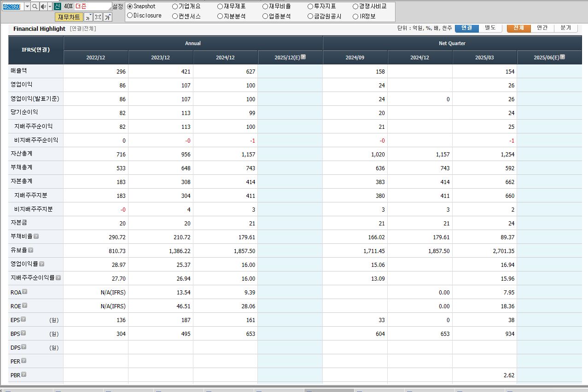Click the 2025/03 column header
The image size is (588, 392).
pos(485,58)
